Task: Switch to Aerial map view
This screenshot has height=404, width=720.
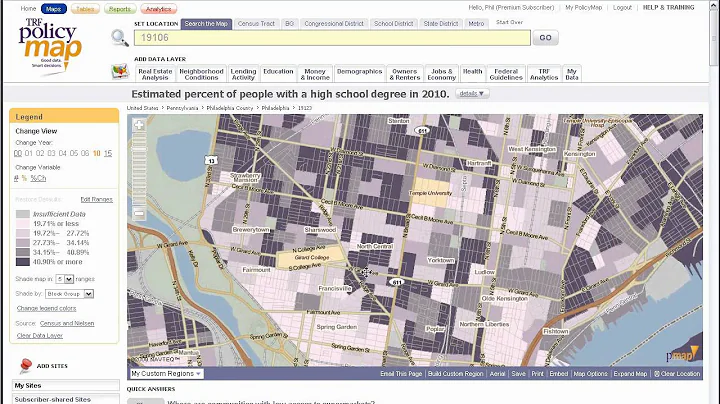Action: [497, 374]
